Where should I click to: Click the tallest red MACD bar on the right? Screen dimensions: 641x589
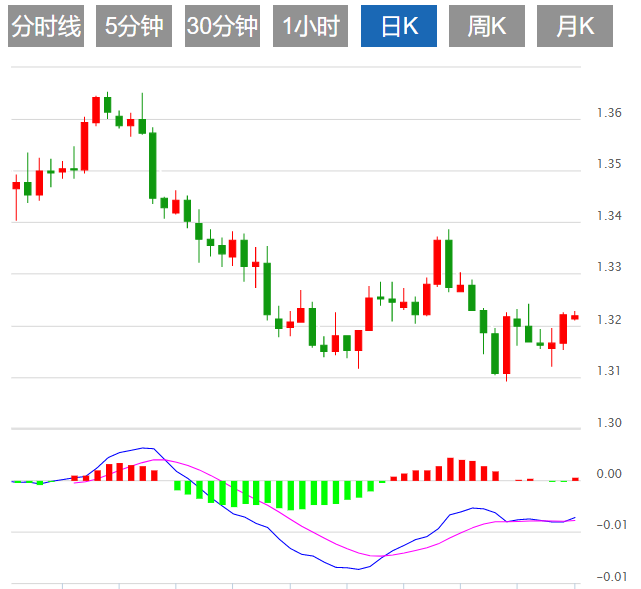click(450, 469)
